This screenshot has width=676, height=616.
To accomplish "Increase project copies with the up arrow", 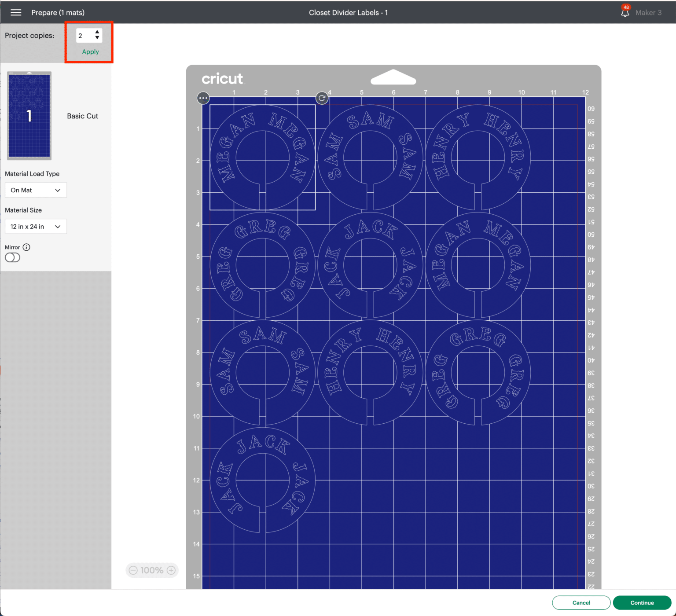I will pyautogui.click(x=97, y=32).
